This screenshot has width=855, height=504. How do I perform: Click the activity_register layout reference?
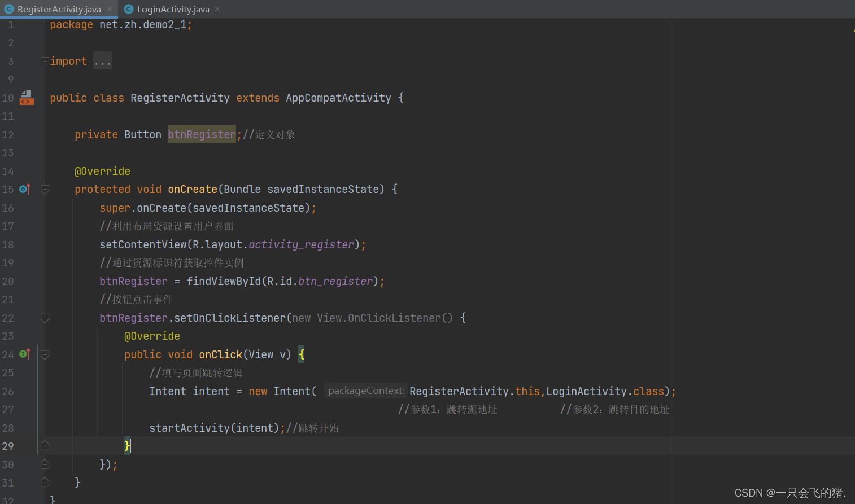(301, 244)
